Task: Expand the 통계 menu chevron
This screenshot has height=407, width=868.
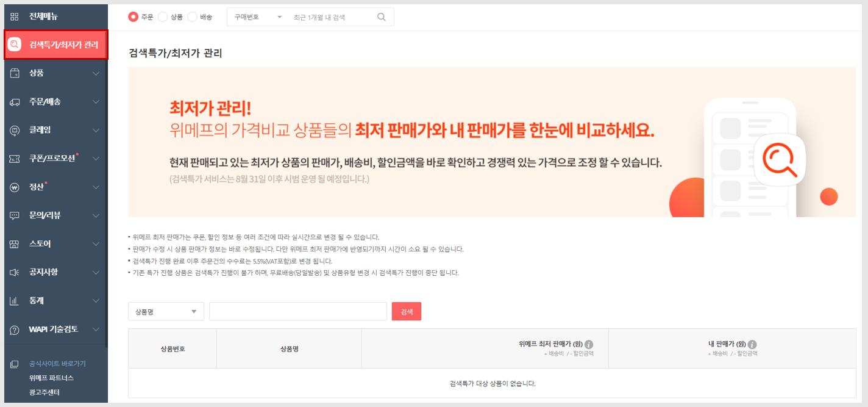Action: coord(96,301)
